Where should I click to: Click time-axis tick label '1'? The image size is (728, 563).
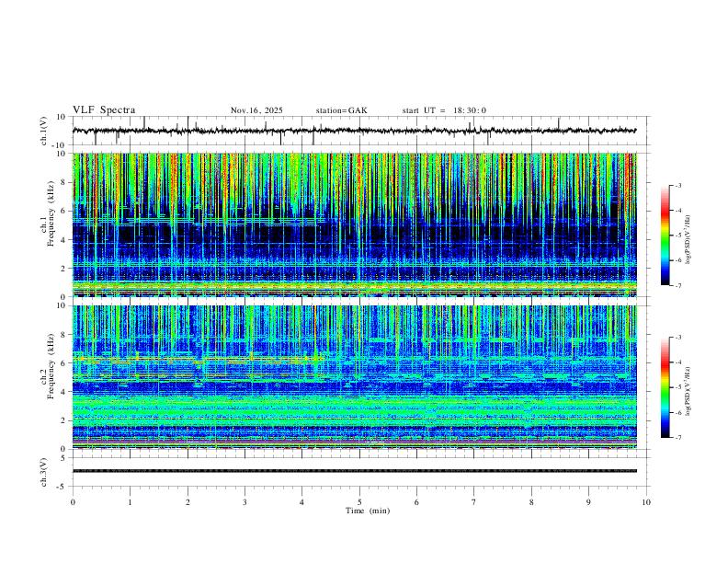point(130,502)
